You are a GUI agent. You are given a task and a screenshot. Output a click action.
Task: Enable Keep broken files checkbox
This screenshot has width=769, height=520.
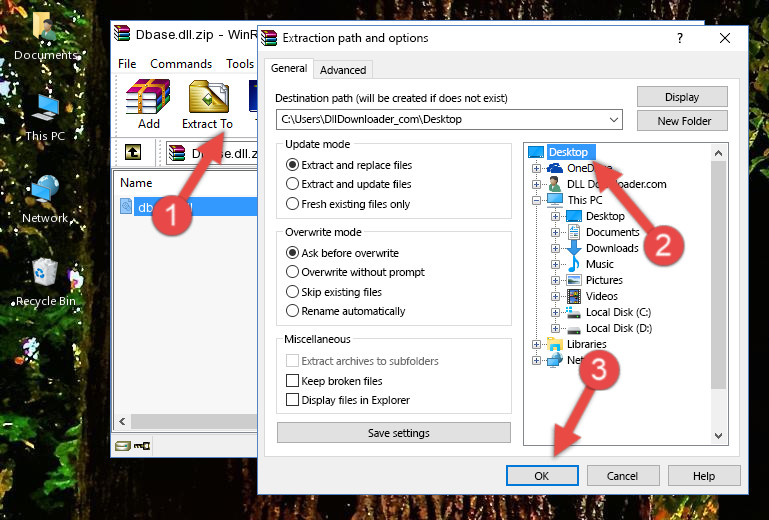[x=292, y=381]
